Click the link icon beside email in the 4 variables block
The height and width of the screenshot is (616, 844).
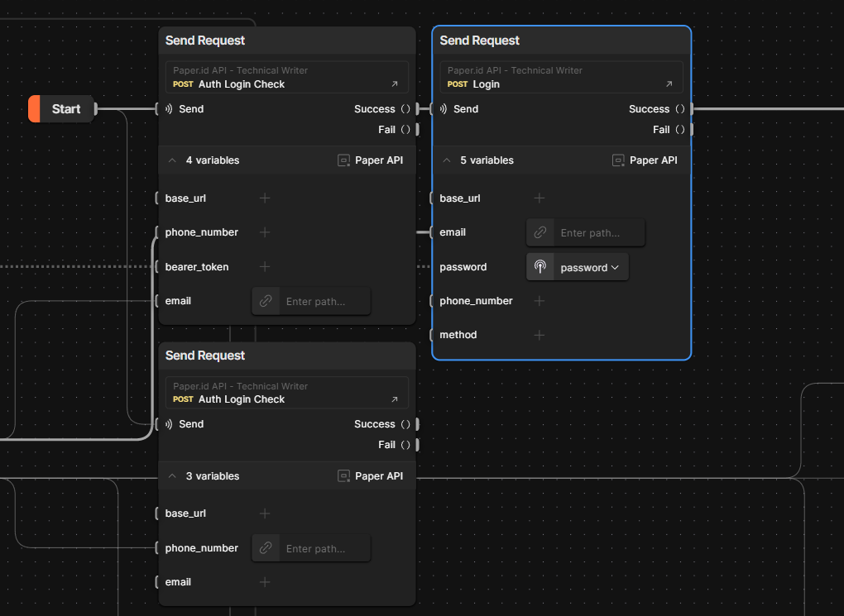266,301
